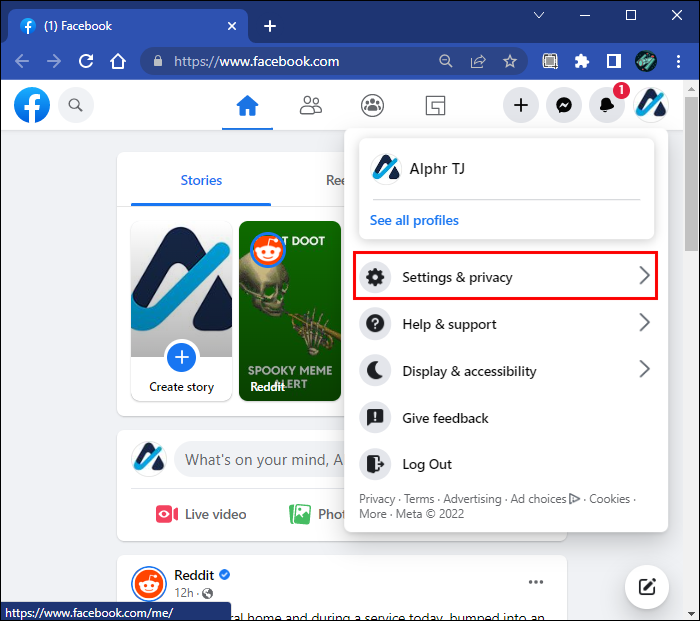Screen dimensions: 700x621
Task: Click the Create plus button
Action: click(x=521, y=105)
